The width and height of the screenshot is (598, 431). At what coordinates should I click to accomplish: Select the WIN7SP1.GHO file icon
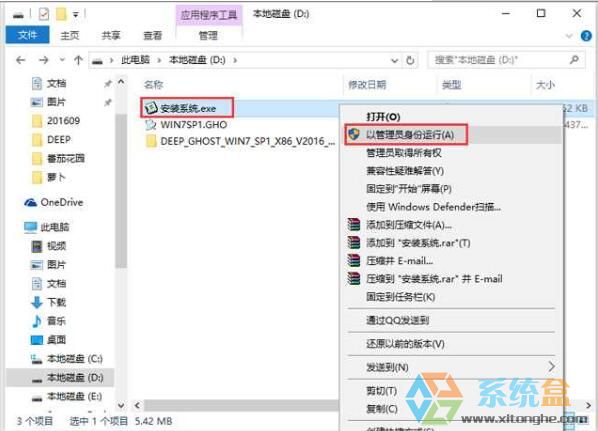151,125
